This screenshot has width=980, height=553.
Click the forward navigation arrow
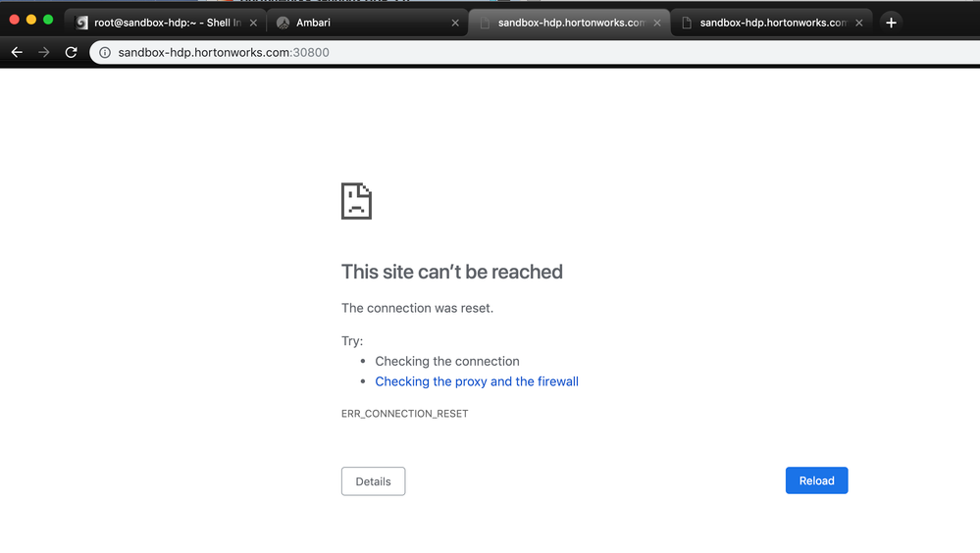(x=44, y=53)
